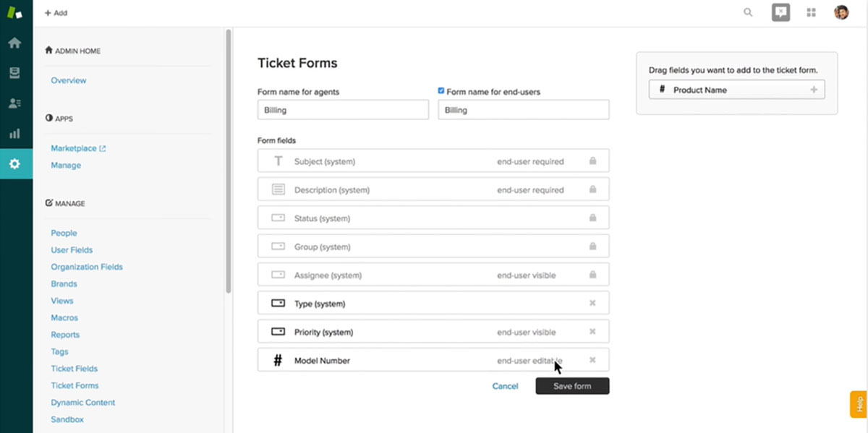Remove the Model Number field from form
868x433 pixels.
(x=592, y=360)
